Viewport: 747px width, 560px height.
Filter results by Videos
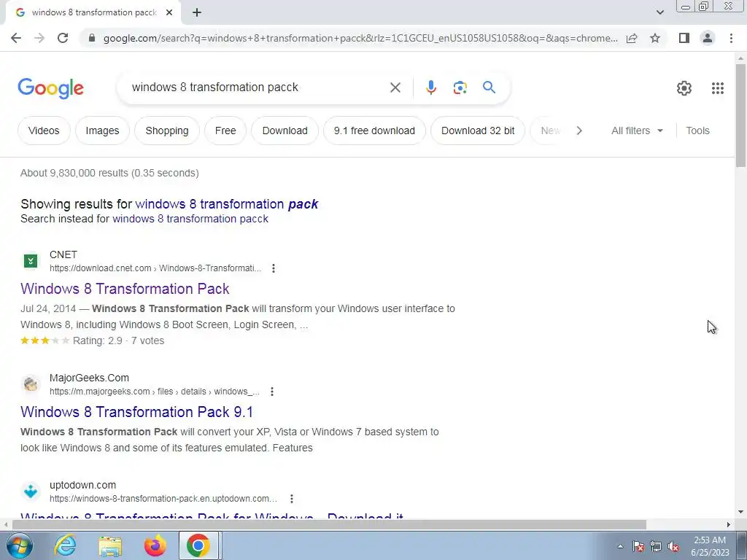(x=44, y=131)
